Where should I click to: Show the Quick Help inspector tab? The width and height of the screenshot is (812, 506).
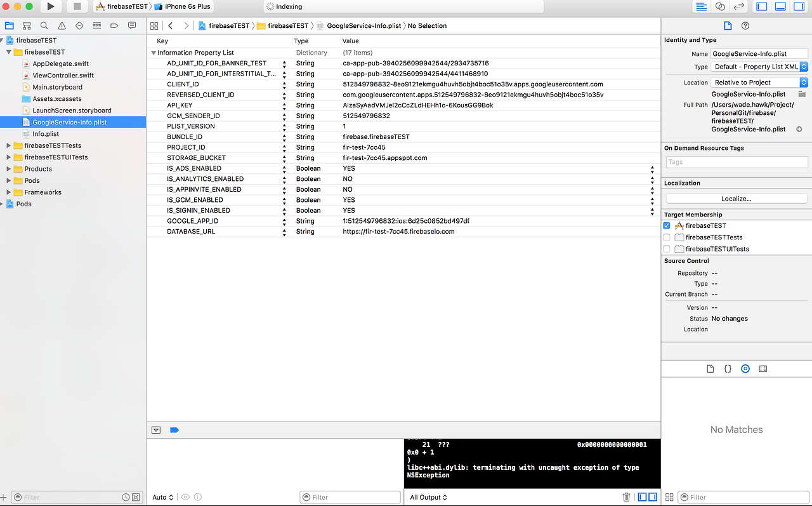click(745, 26)
